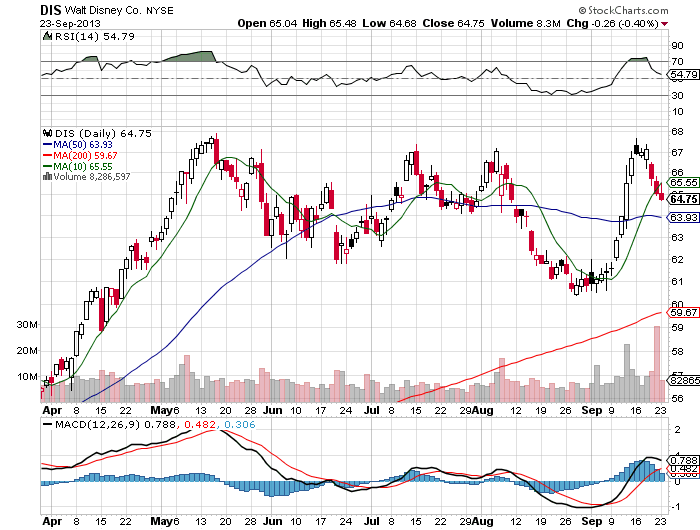Image resolution: width=700 pixels, height=530 pixels.
Task: Click the Low 64.68 value
Action: 389,23
